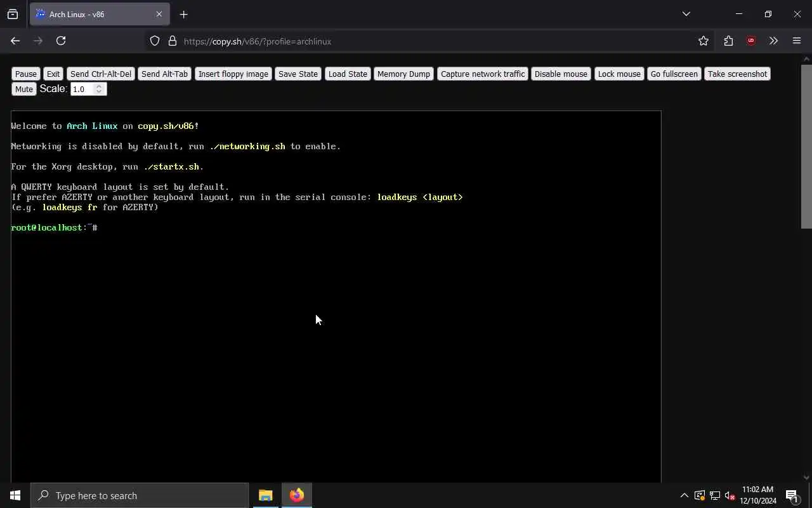Close the Arch Linux - v86 tab
The image size is (812, 508).
[159, 14]
